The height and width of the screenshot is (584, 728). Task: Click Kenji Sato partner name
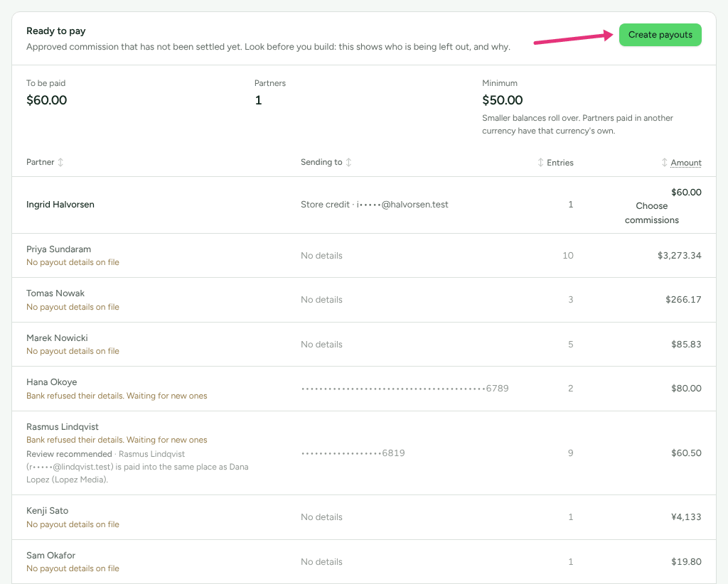pyautogui.click(x=48, y=511)
